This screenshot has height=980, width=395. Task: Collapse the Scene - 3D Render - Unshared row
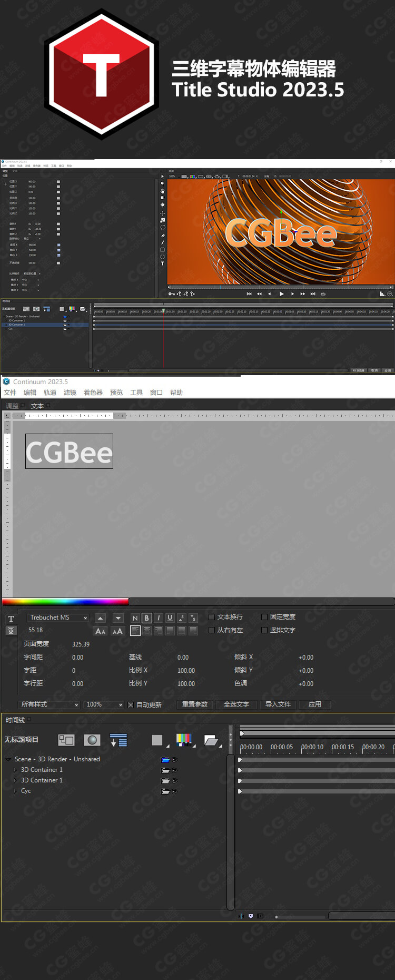coord(8,759)
